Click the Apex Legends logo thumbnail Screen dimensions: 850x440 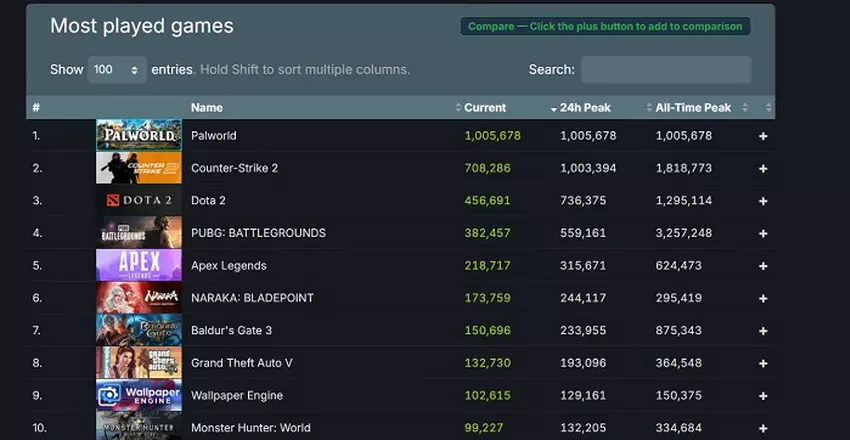click(x=138, y=265)
